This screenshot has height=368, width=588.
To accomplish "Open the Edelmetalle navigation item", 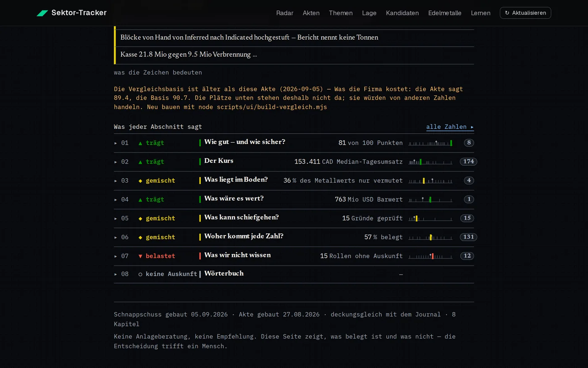I will (x=445, y=13).
